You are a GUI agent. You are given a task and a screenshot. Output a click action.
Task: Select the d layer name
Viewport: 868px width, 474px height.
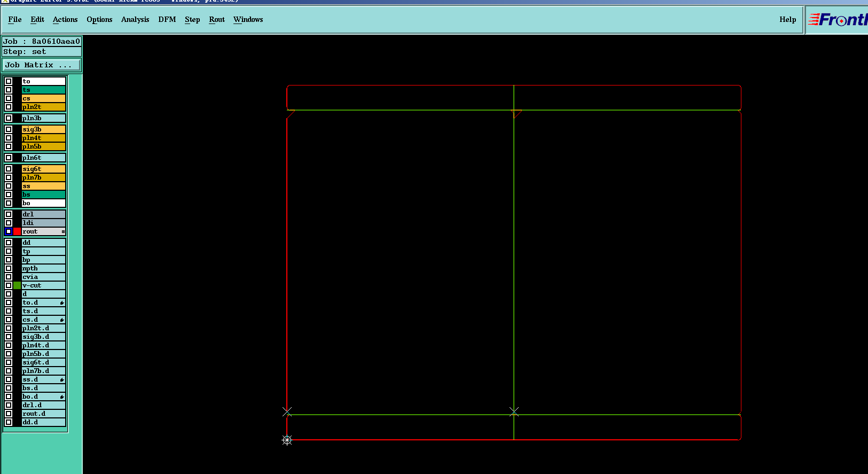(43, 294)
